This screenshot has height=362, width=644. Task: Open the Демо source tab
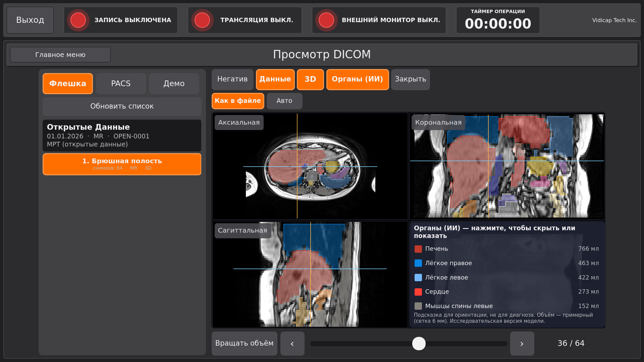pyautogui.click(x=174, y=83)
